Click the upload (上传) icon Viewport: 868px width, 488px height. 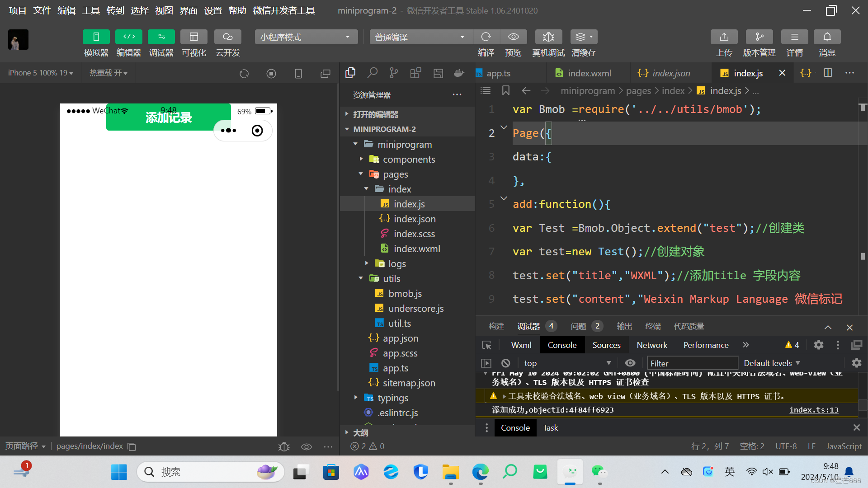click(x=724, y=37)
